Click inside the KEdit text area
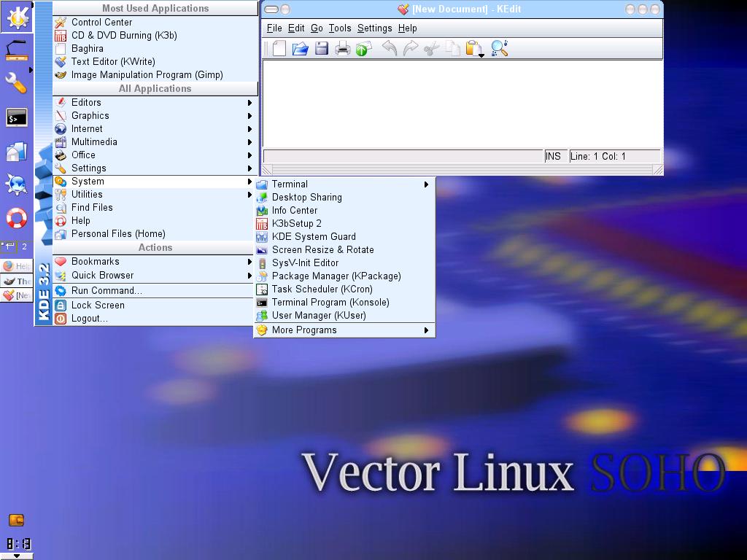747x560 pixels. pos(462,104)
